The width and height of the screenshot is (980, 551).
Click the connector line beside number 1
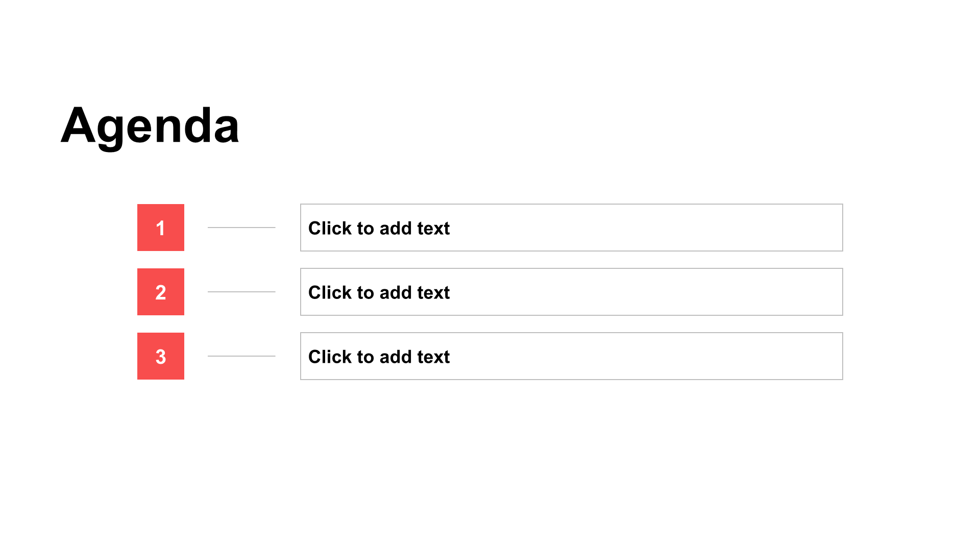(241, 228)
